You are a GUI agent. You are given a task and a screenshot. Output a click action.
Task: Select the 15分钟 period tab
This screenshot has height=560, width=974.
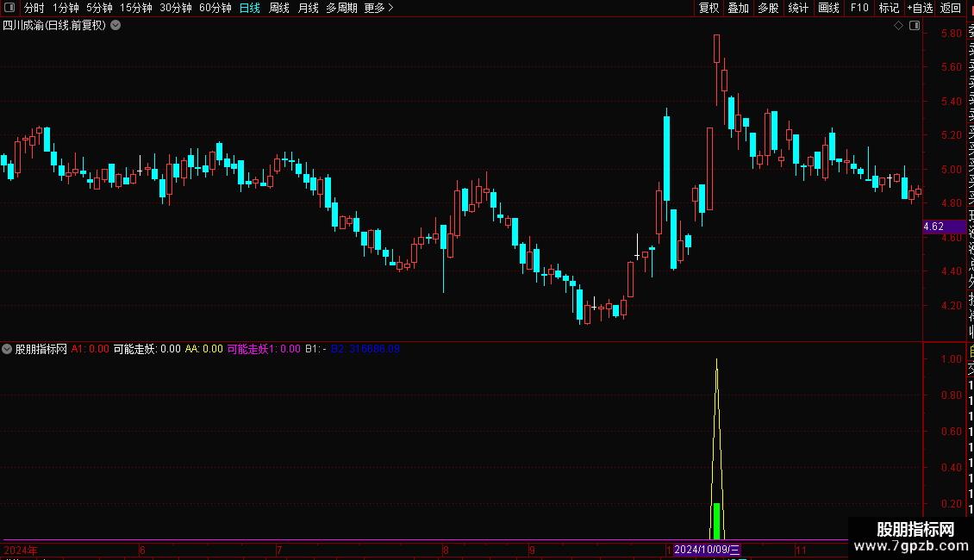tap(136, 8)
